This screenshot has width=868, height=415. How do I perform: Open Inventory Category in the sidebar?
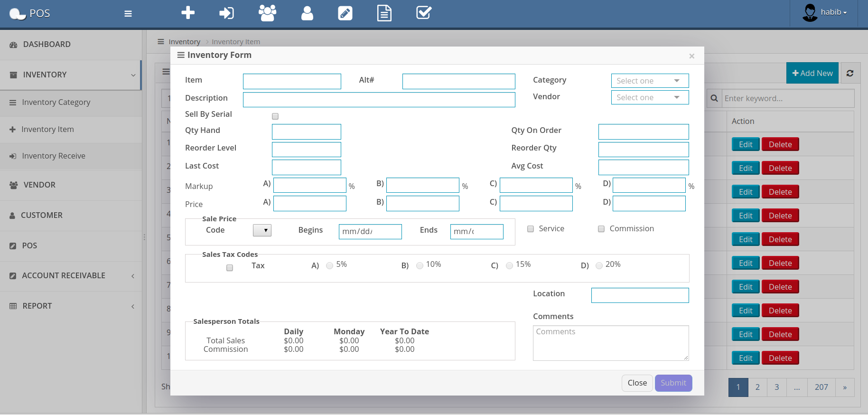pyautogui.click(x=56, y=102)
